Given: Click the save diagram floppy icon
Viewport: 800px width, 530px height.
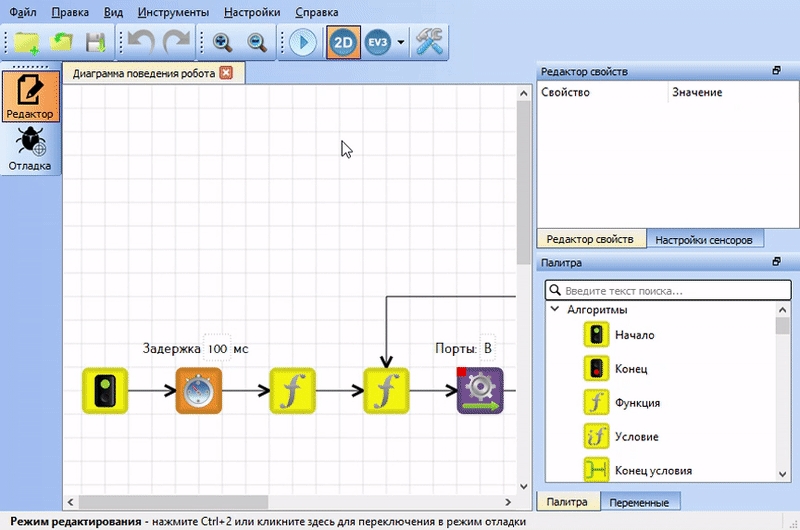Looking at the screenshot, I should (x=96, y=42).
